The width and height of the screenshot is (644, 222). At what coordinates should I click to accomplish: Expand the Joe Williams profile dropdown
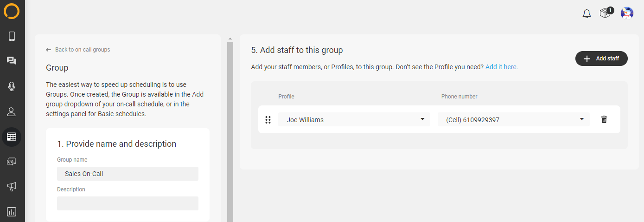[354, 119]
